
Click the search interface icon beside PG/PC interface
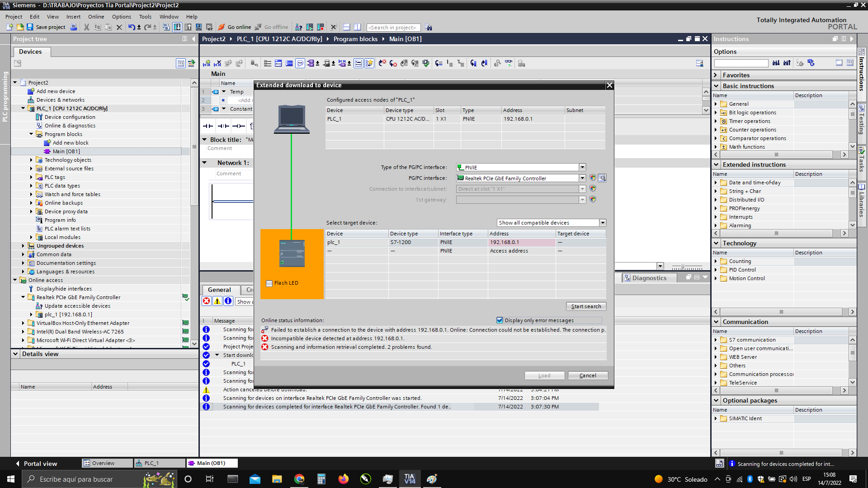pos(602,178)
